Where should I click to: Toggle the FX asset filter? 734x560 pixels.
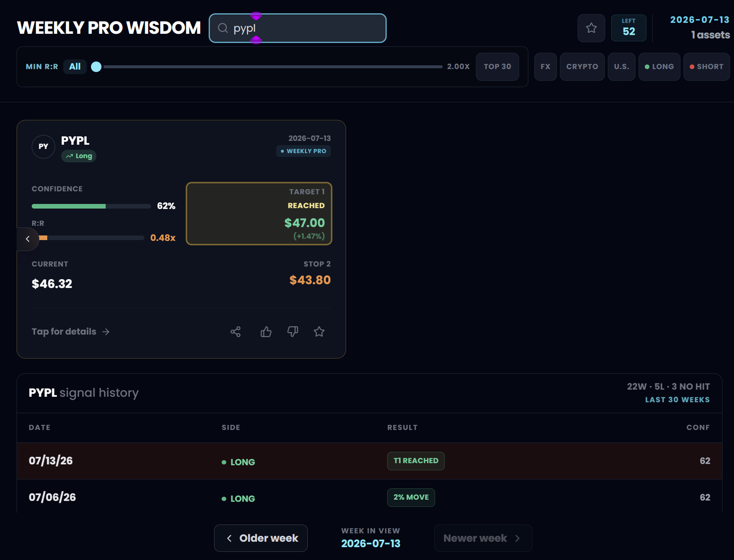(545, 66)
